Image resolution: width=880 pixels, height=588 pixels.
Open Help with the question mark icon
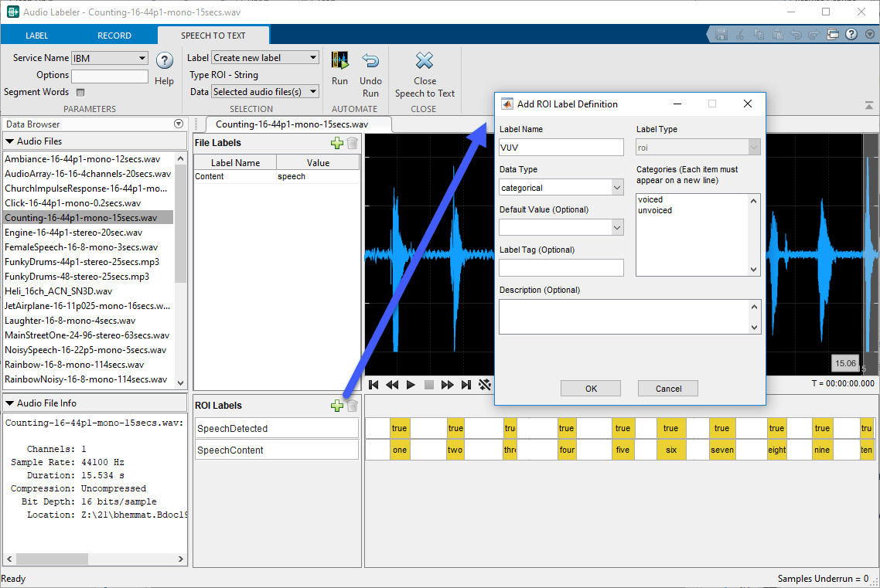(164, 61)
